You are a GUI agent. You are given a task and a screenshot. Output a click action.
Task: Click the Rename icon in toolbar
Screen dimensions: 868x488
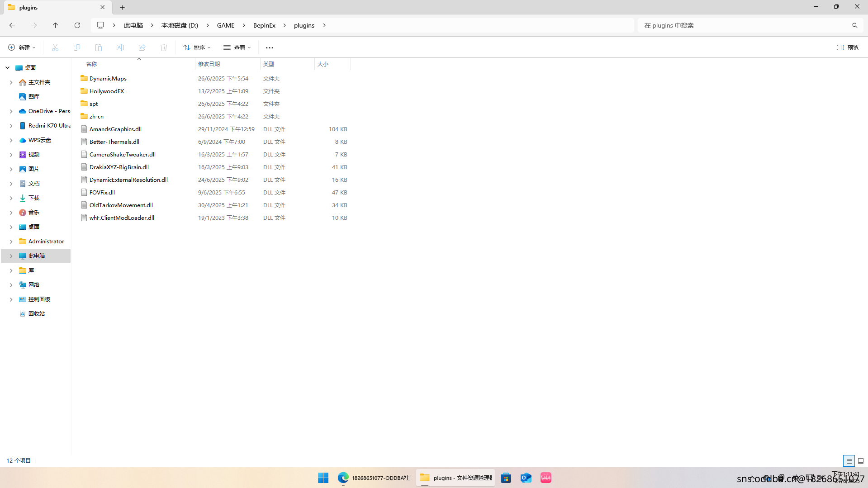click(120, 47)
